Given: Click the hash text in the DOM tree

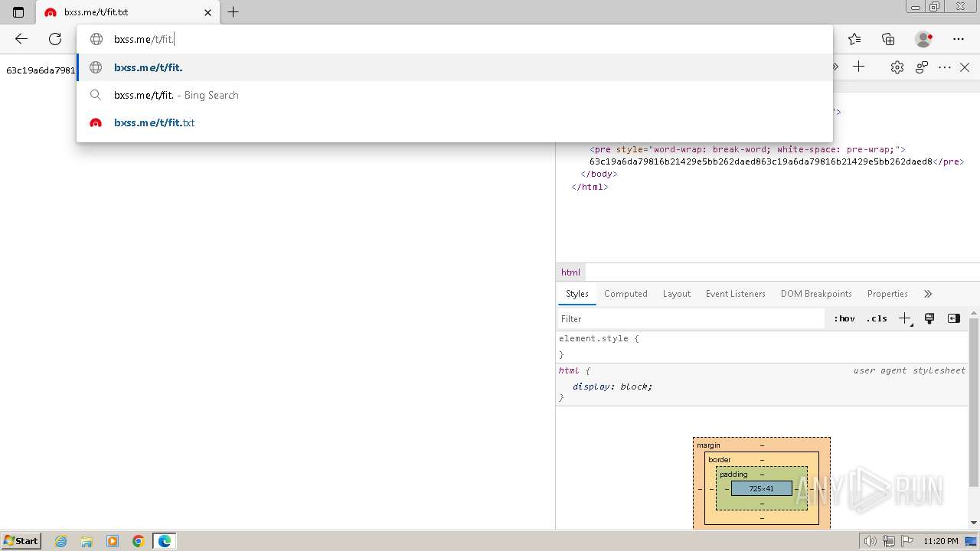Looking at the screenshot, I should tap(761, 162).
